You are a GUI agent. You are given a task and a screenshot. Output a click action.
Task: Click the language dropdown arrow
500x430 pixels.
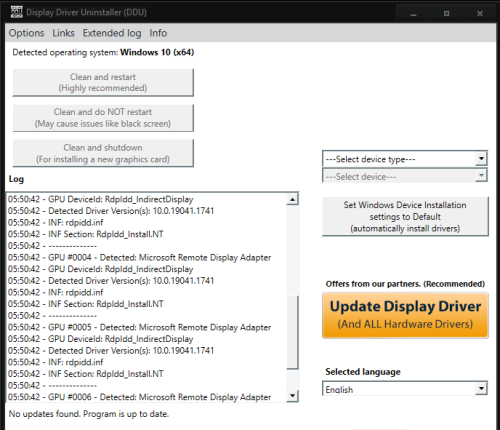tap(481, 388)
